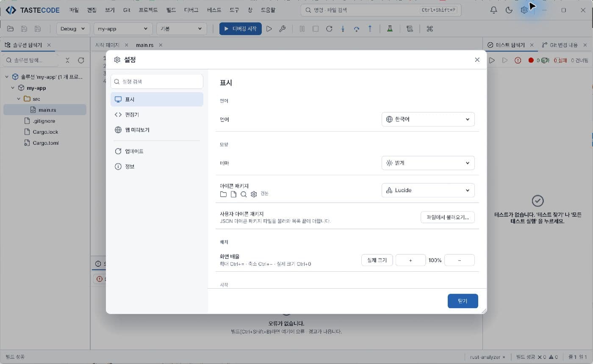Increase screen zoom with the + button

410,260
